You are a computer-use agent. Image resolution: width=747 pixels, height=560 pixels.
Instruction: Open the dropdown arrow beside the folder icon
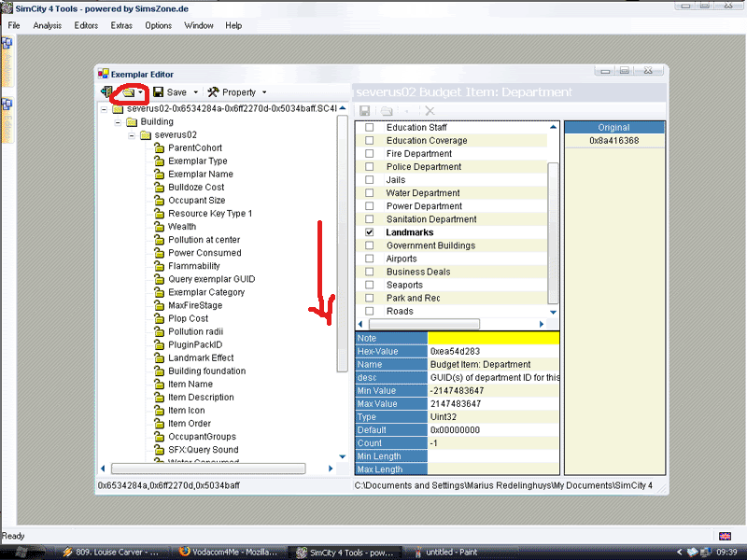pyautogui.click(x=141, y=92)
